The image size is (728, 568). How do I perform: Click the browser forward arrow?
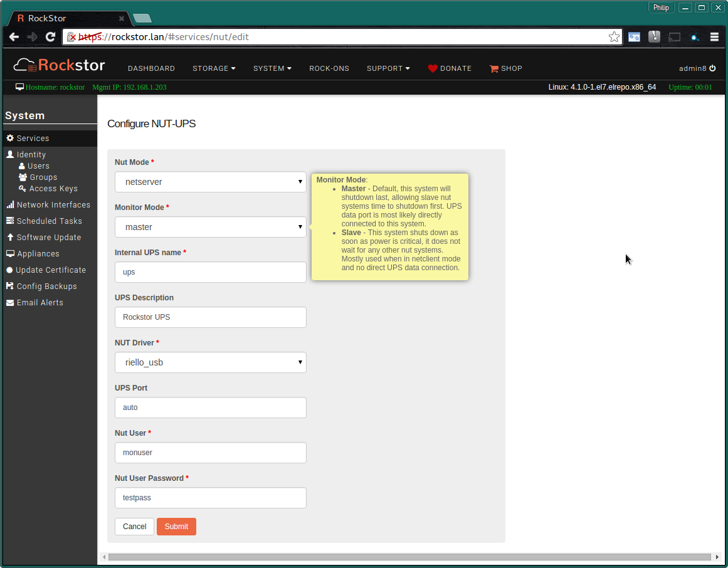pos(32,36)
